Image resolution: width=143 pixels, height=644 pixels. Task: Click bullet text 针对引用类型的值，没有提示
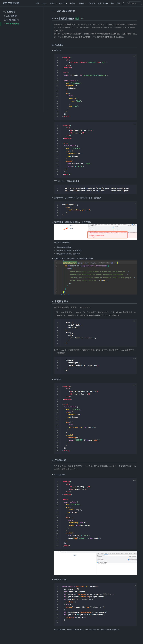click(68, 253)
